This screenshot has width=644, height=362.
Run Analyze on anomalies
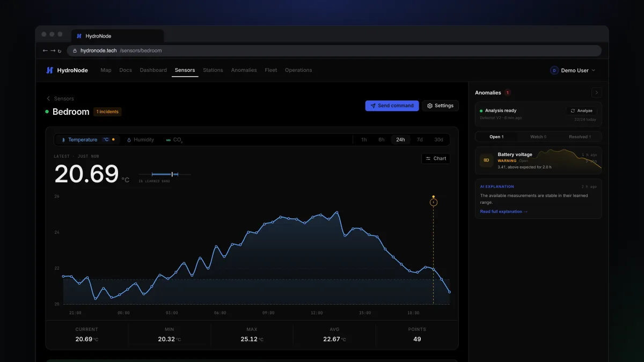coord(582,110)
